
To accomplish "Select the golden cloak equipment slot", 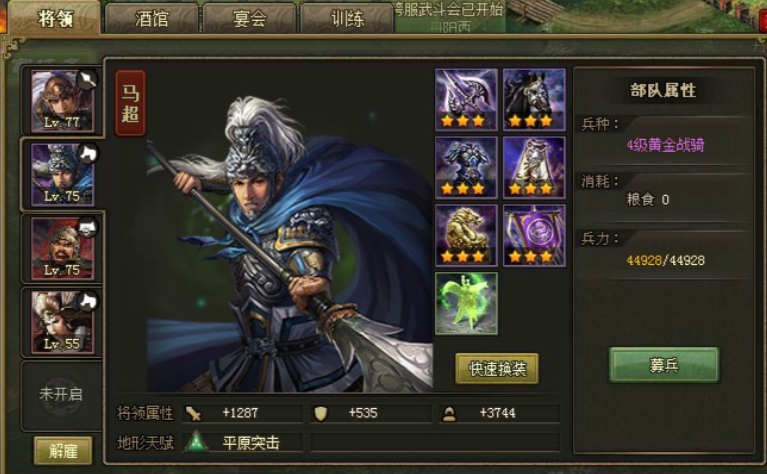I will click(x=534, y=168).
